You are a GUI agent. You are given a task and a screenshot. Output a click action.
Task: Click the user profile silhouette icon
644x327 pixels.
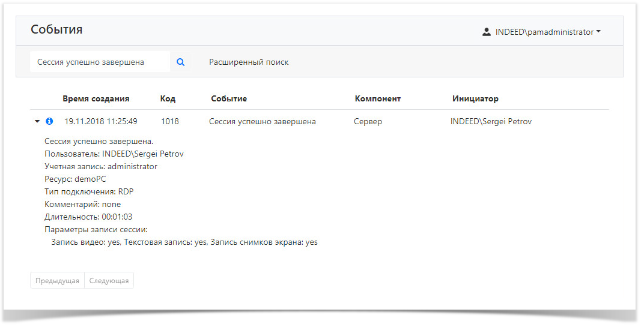[x=487, y=32]
